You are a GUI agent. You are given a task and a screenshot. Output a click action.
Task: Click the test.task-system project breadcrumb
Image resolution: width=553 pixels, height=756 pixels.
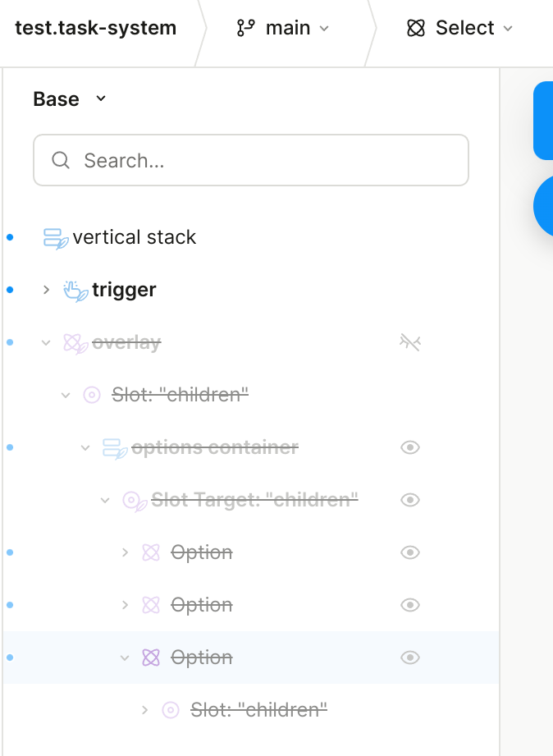coord(95,29)
